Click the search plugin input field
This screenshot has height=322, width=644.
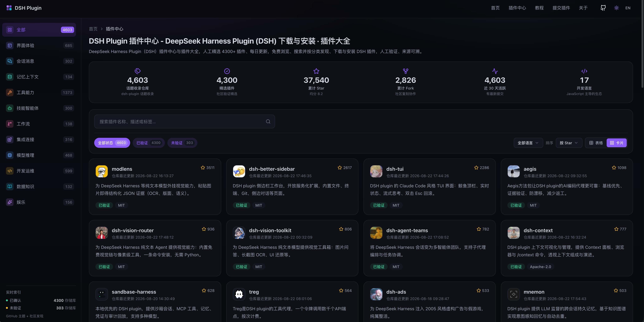point(184,121)
